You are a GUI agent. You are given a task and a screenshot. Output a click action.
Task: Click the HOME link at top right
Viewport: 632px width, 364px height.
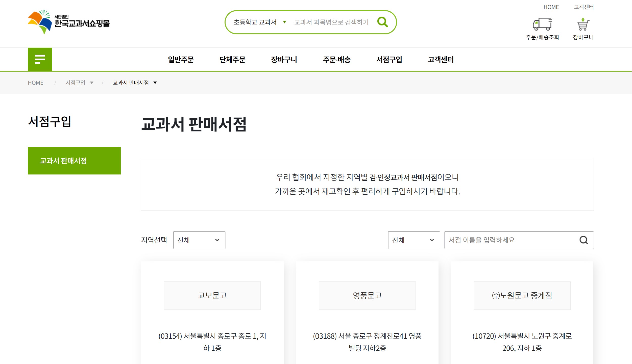[x=551, y=7]
